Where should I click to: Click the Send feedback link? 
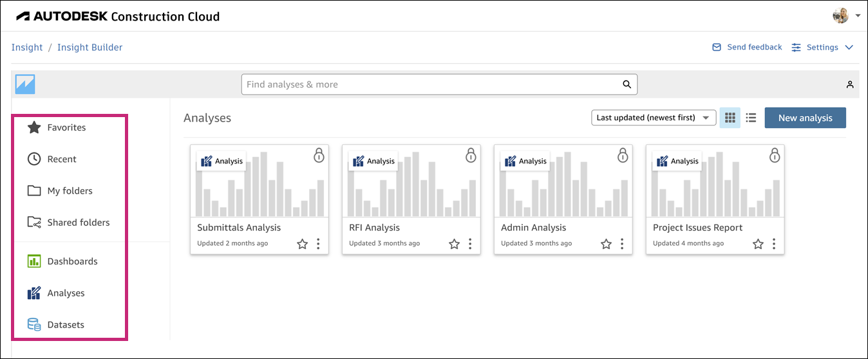click(747, 48)
